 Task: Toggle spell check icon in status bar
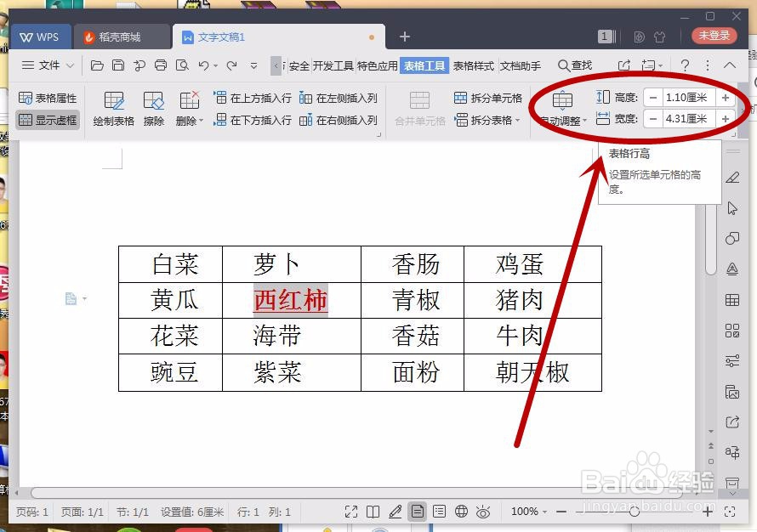point(396,512)
